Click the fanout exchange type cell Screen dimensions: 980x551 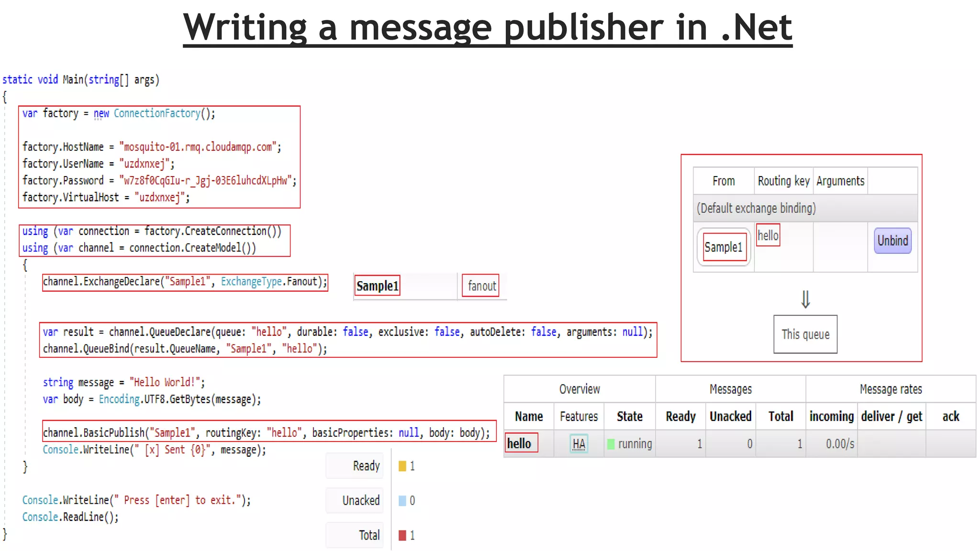[x=481, y=286]
